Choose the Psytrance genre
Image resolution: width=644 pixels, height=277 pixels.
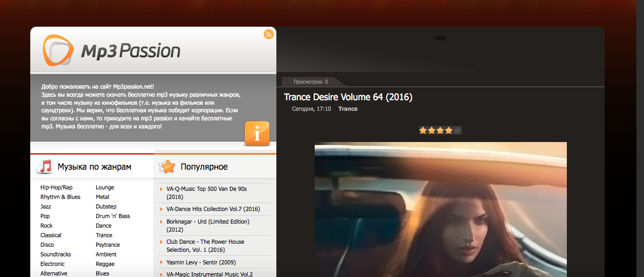tap(108, 245)
